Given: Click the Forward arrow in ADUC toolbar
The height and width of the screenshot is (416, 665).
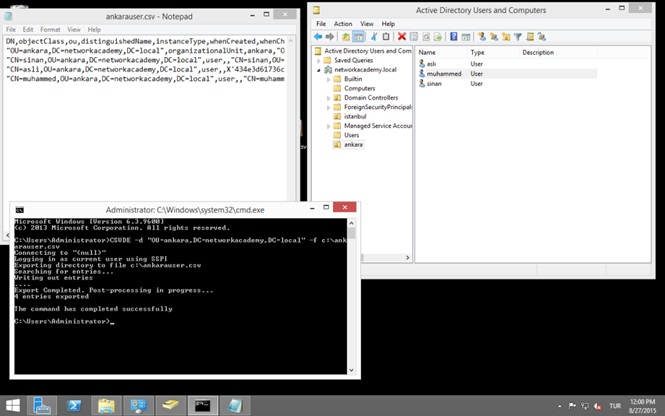Looking at the screenshot, I should coord(330,37).
